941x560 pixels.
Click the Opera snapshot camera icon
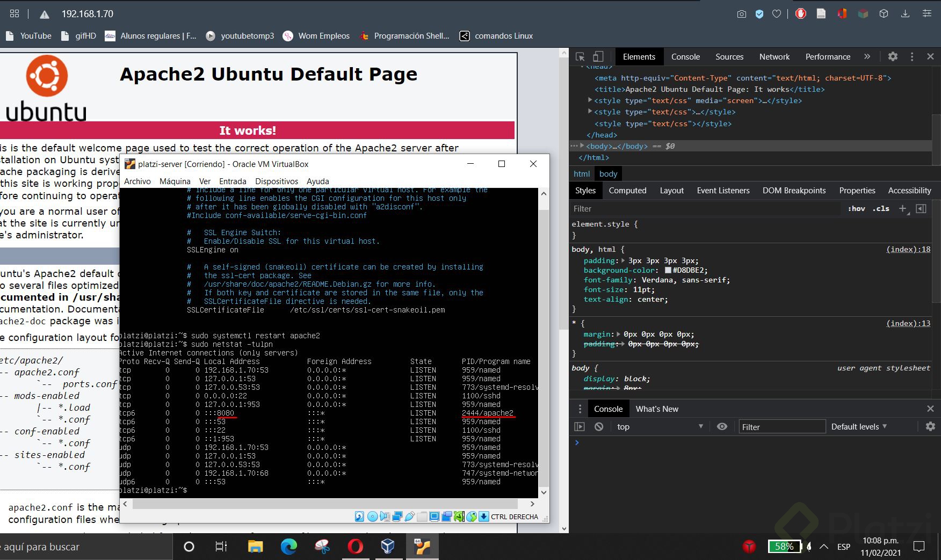pos(742,14)
